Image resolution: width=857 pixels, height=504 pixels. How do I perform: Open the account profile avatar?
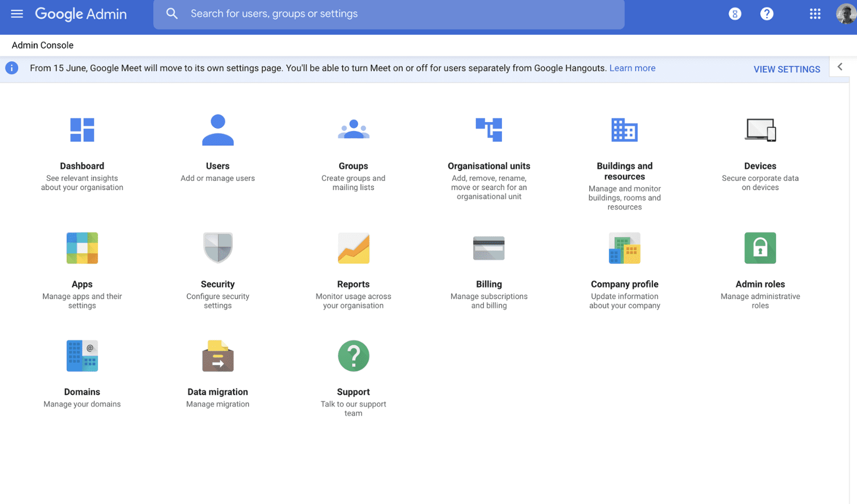click(x=846, y=14)
